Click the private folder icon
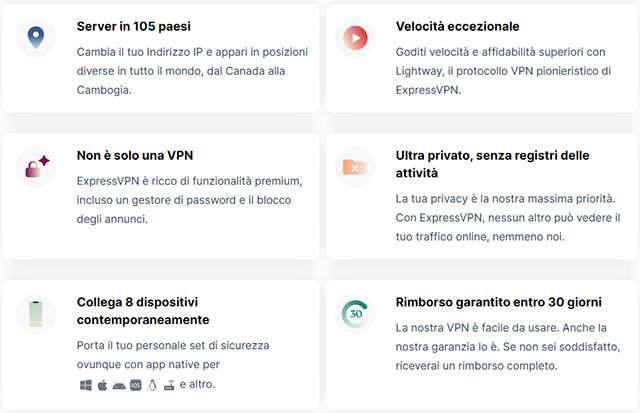The image size is (640, 413). pyautogui.click(x=355, y=167)
